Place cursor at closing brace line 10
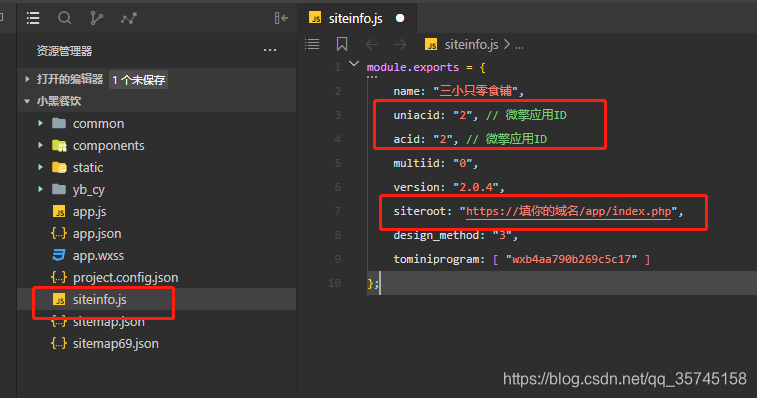 tap(373, 284)
